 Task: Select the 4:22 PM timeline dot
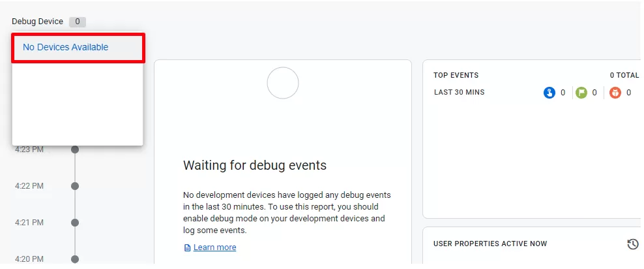(75, 186)
